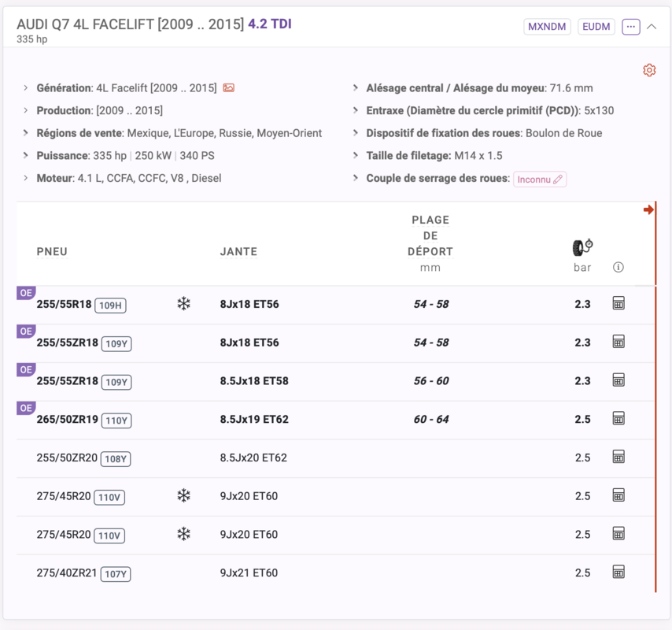Click the 4.2 TDI title link

(270, 24)
